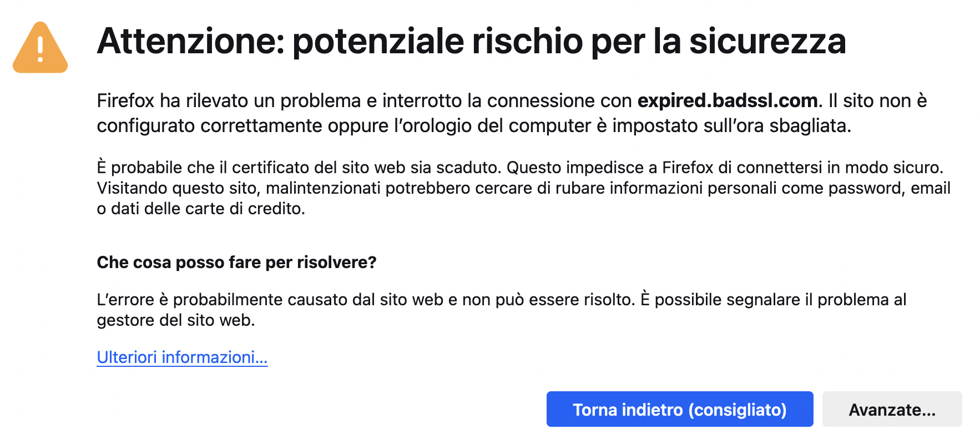The image size is (980, 444).
Task: Click the bold expired.badssl.com domain text
Action: tap(728, 100)
